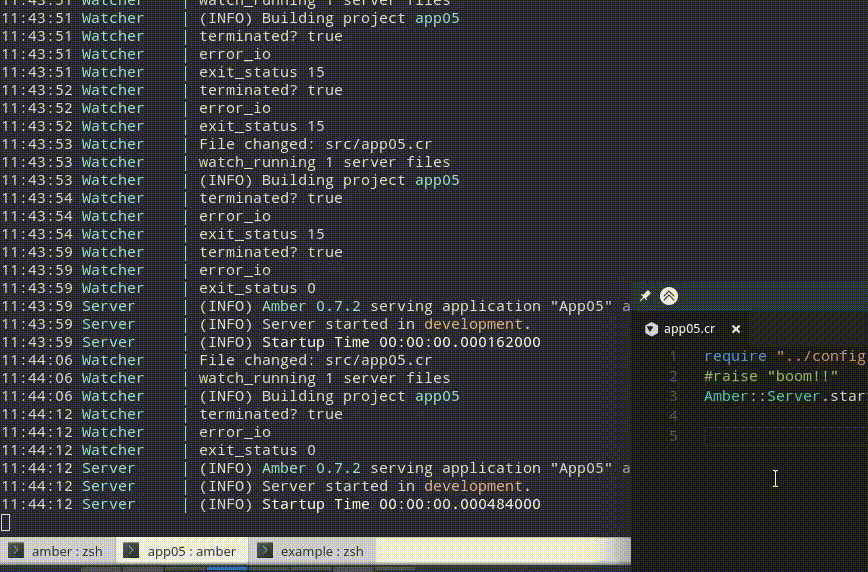The width and height of the screenshot is (868, 572).
Task: Click line number 3 in the editor gutter
Action: (x=673, y=396)
